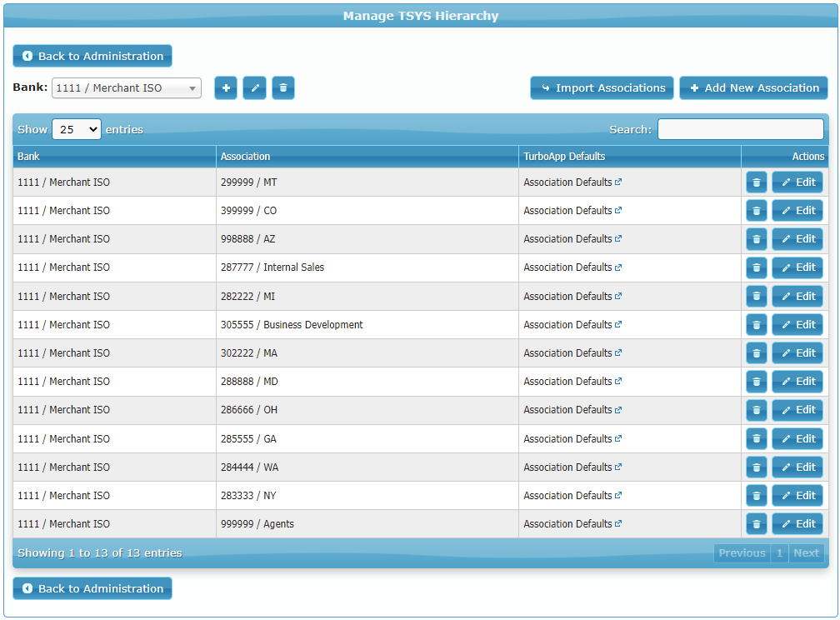840x620 pixels.
Task: Click the bottom Back to Administration button
Action: [x=92, y=588]
